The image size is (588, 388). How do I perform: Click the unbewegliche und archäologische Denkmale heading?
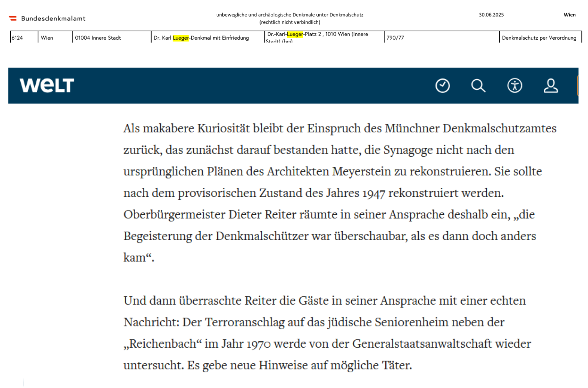(x=290, y=15)
